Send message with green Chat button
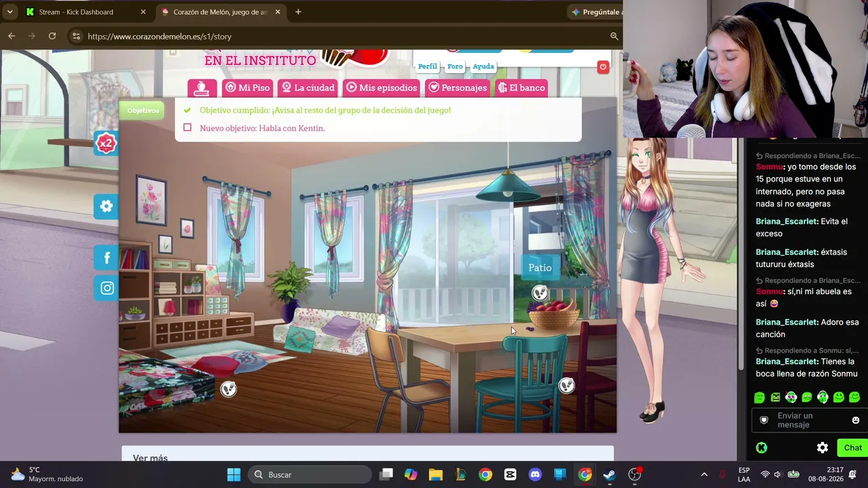 pos(852,448)
